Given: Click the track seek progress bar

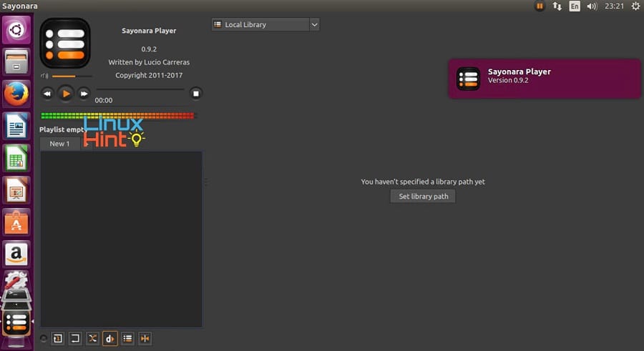Looking at the screenshot, I should coord(140,89).
